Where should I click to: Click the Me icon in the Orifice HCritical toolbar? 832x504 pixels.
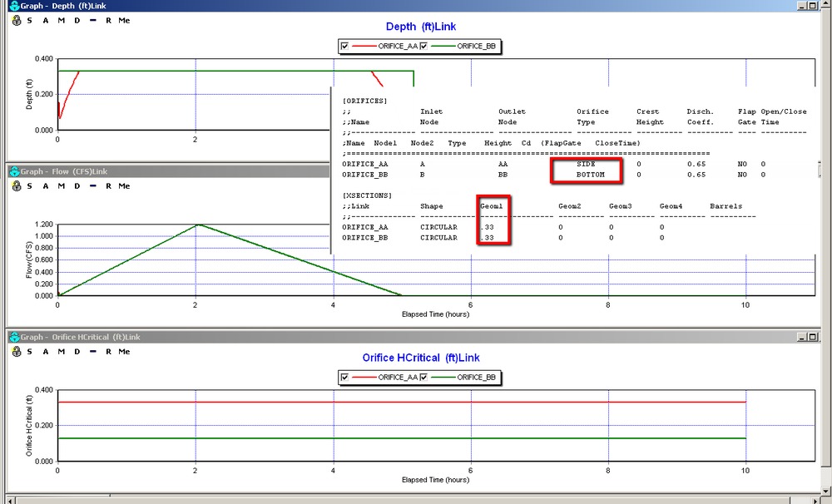(123, 351)
